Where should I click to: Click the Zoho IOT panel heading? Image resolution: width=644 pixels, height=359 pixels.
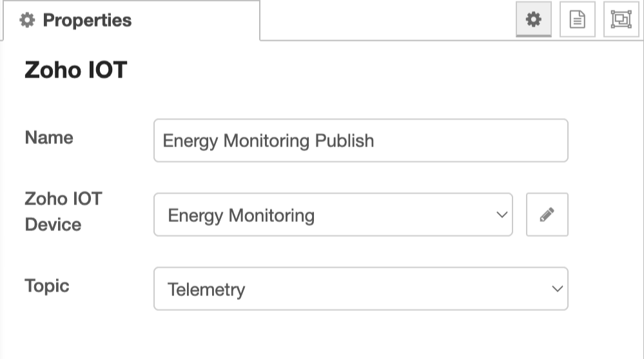[76, 70]
